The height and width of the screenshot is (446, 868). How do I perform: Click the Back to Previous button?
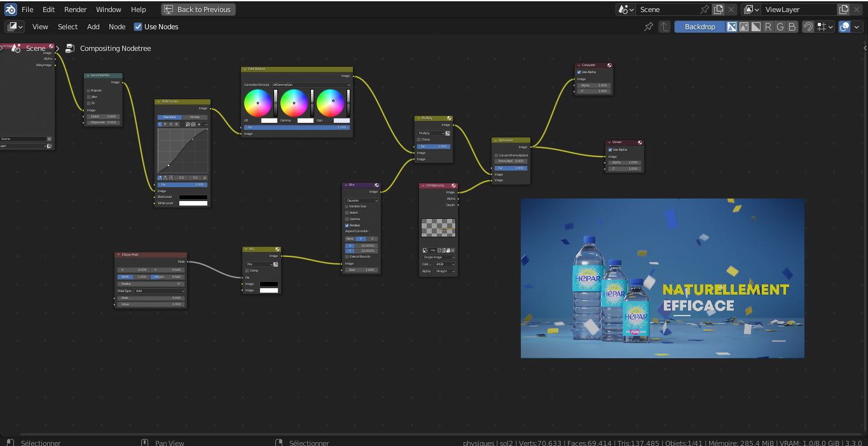(x=198, y=10)
